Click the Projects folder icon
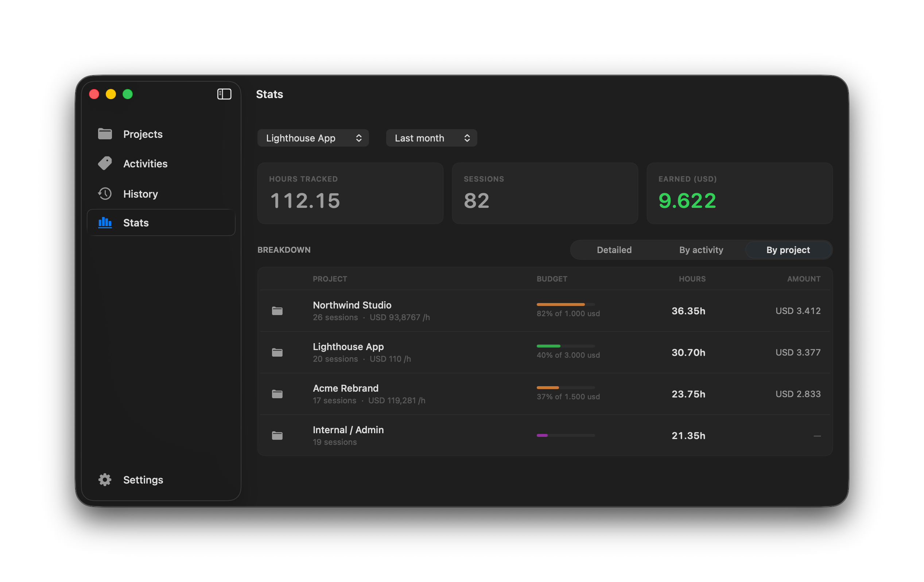This screenshot has height=582, width=924. pyautogui.click(x=105, y=134)
